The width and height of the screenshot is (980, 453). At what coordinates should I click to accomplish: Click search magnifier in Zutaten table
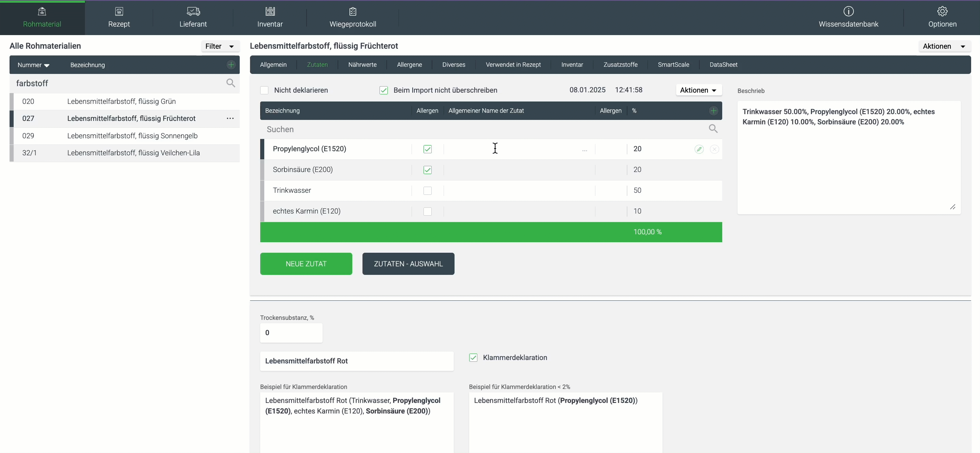[x=713, y=129]
